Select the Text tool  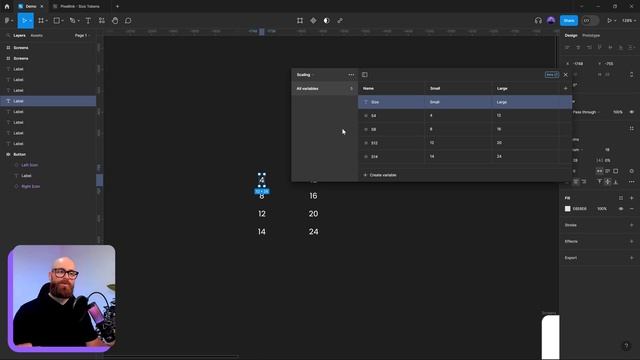88,20
